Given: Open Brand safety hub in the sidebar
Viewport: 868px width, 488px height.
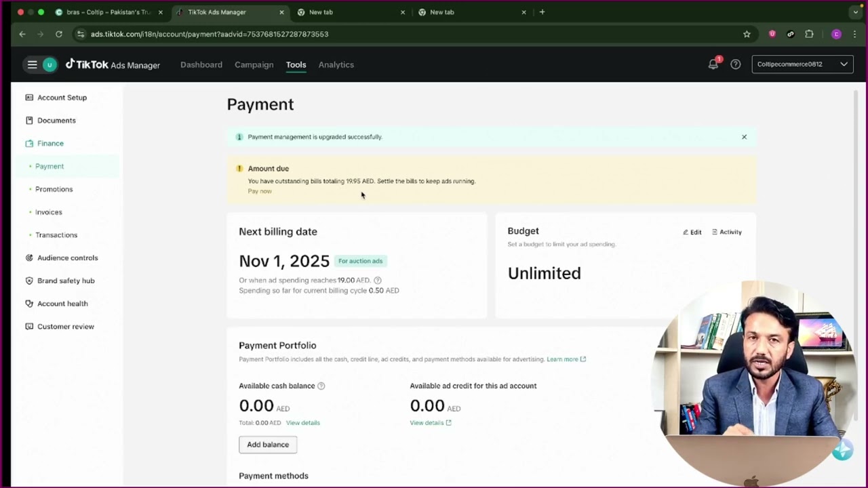Looking at the screenshot, I should click(x=66, y=281).
